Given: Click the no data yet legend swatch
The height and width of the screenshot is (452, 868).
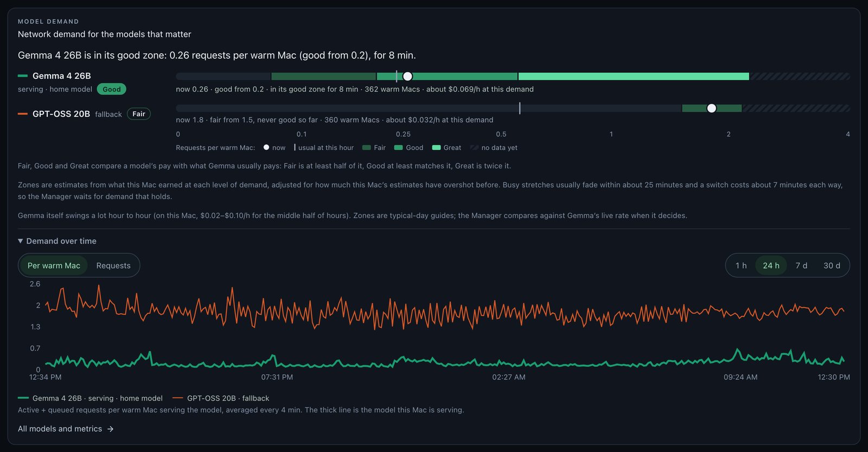Looking at the screenshot, I should pyautogui.click(x=474, y=148).
